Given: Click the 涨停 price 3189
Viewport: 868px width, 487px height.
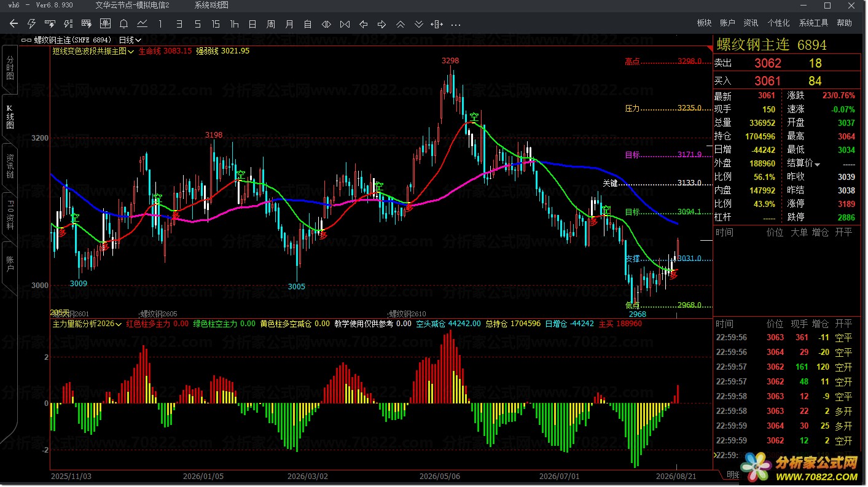Looking at the screenshot, I should (x=845, y=204).
